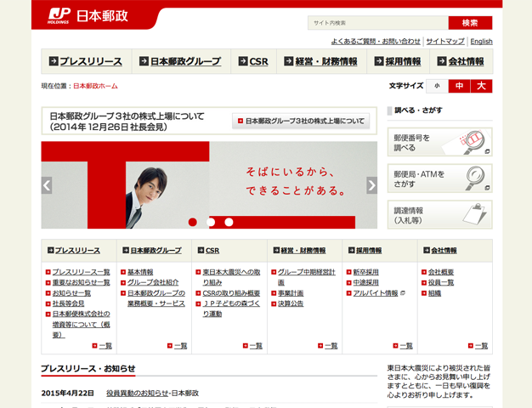Open the 新卒採用 link
Viewport: 532px width, 408px height.
pyautogui.click(x=365, y=272)
